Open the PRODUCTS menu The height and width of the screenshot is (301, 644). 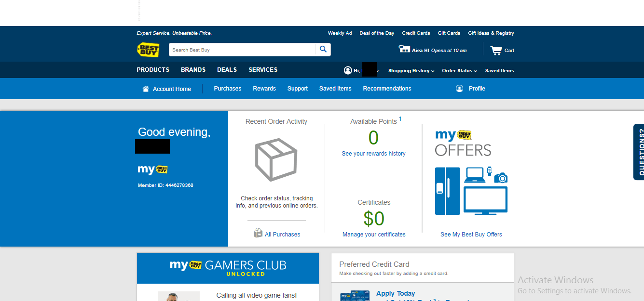click(x=153, y=70)
